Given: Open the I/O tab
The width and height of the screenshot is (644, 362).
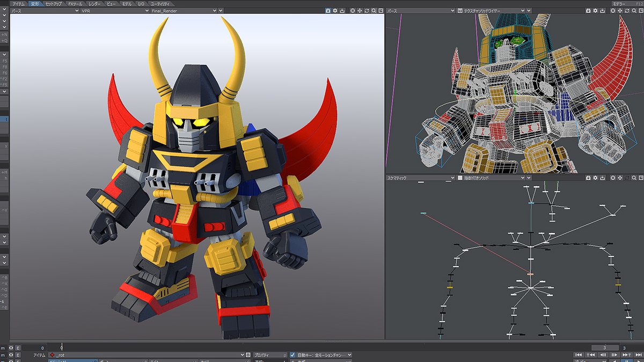Looking at the screenshot, I should tap(141, 4).
